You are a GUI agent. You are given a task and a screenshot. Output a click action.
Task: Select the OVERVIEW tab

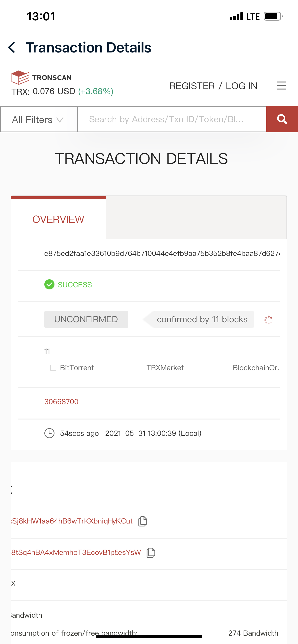pyautogui.click(x=58, y=219)
